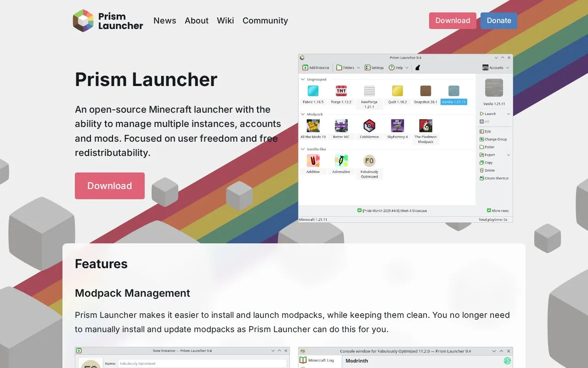Click the cat icon in launcher toolbar
Screen dimensions: 588x368
(418, 68)
